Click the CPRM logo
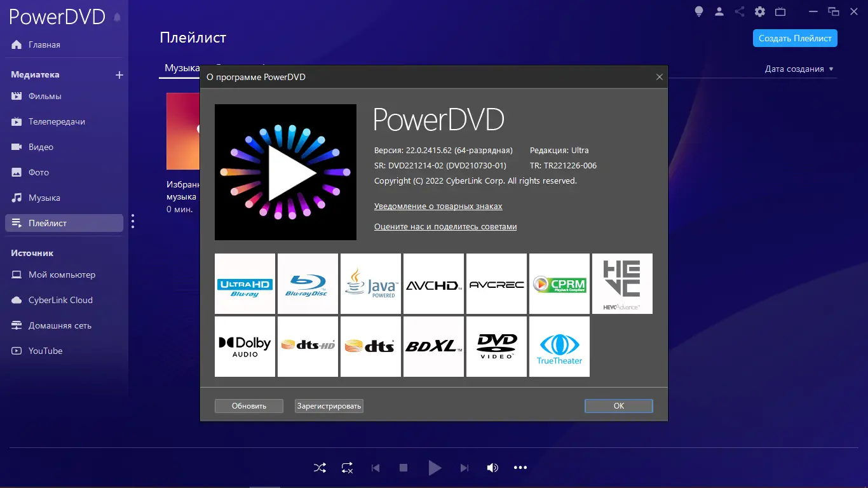The image size is (868, 488). coord(559,283)
